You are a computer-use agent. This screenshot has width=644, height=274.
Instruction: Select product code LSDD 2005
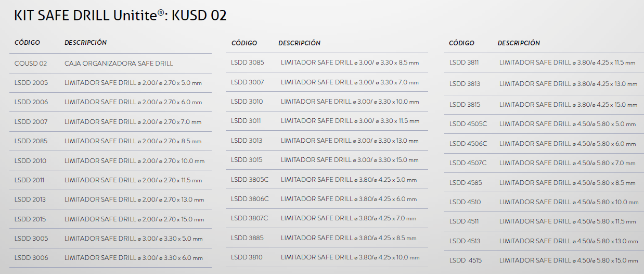(31, 83)
